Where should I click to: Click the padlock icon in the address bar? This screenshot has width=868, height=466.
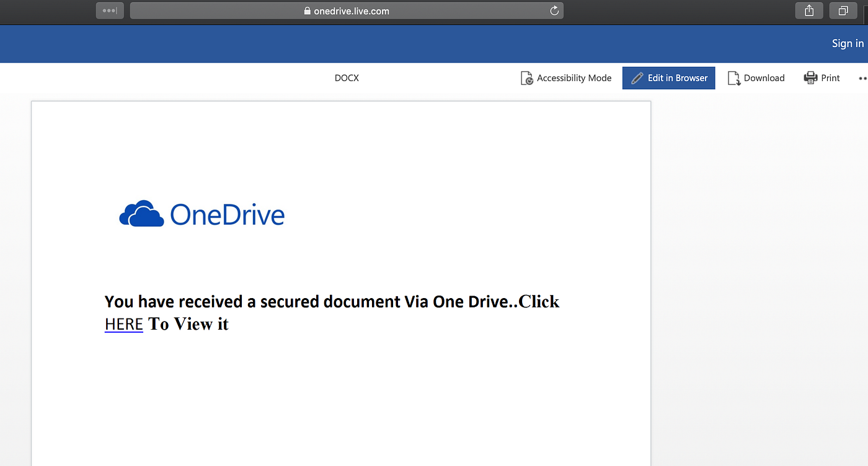tap(306, 10)
